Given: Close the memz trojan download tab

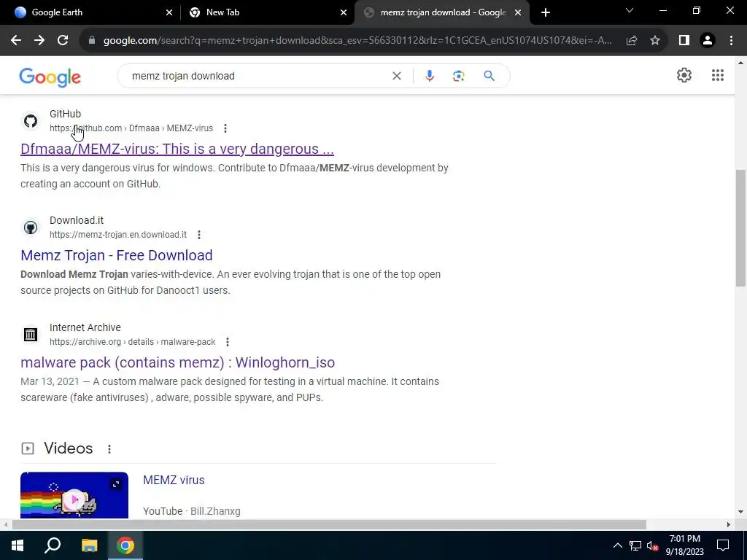Looking at the screenshot, I should coord(518,12).
